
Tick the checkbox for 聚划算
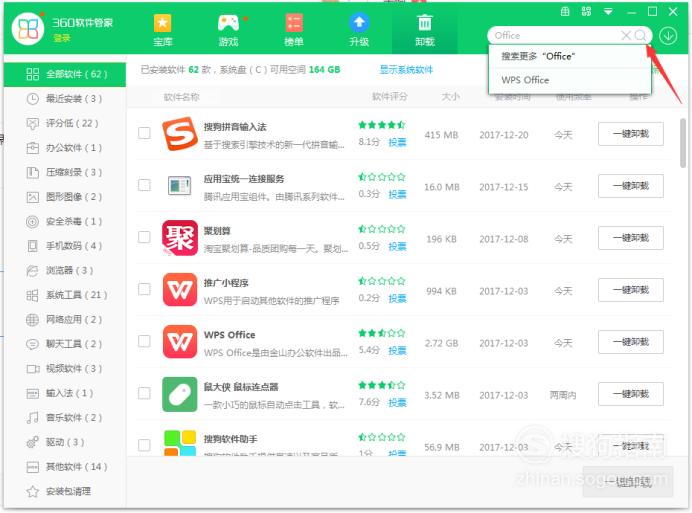[x=144, y=237]
